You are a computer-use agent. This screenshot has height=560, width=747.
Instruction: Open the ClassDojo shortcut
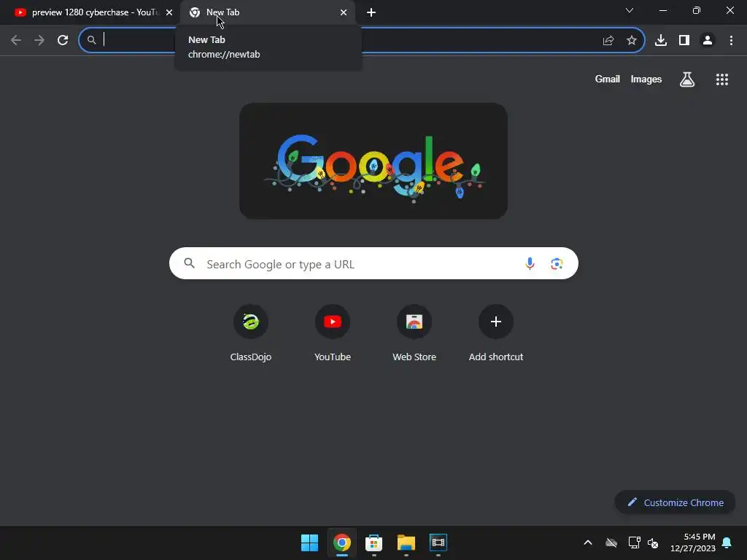click(251, 332)
